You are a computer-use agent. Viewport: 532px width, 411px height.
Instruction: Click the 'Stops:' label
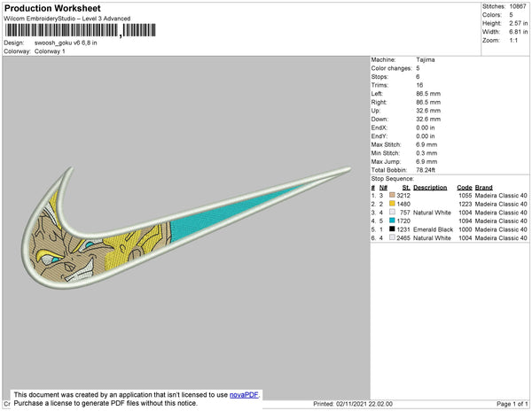click(379, 76)
